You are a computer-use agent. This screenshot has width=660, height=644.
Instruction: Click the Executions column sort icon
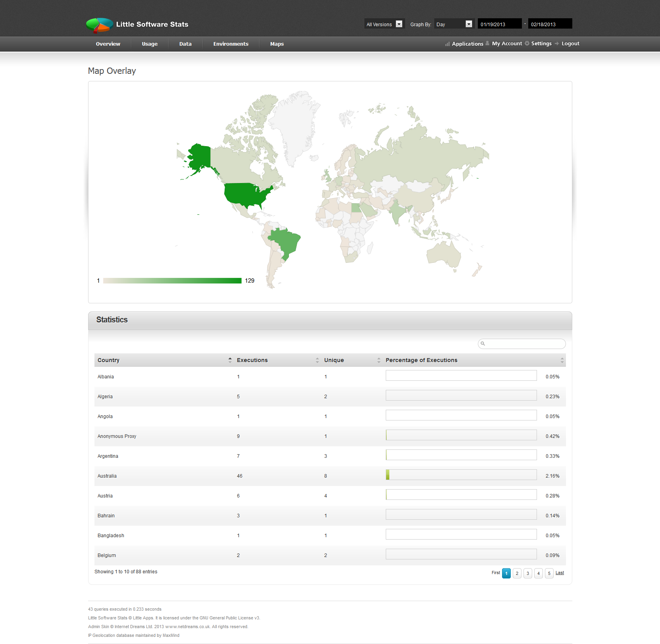click(x=317, y=360)
